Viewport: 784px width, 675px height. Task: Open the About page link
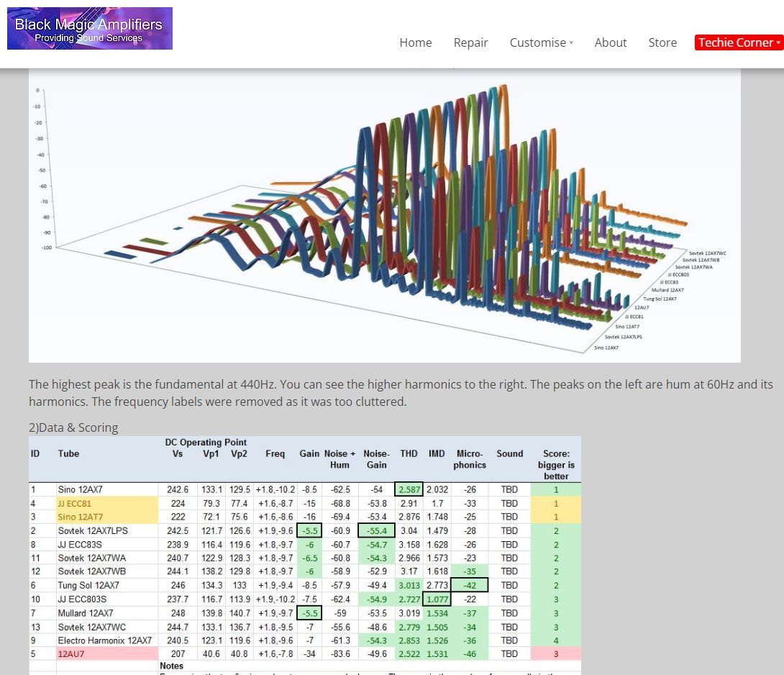point(610,42)
